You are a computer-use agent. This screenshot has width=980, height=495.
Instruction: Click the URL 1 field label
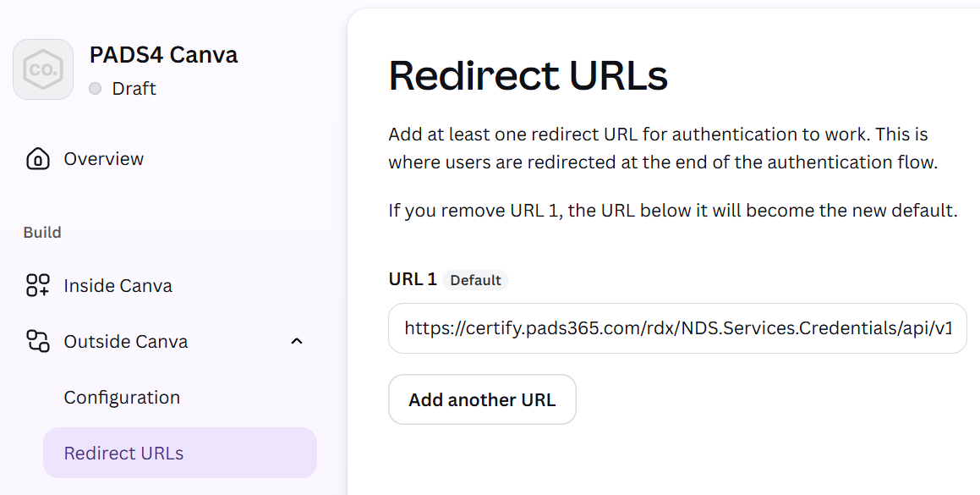click(413, 279)
